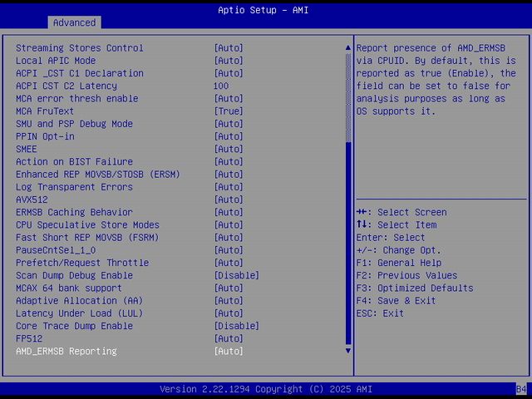
Task: Select FP512 setting
Action: tap(29, 338)
